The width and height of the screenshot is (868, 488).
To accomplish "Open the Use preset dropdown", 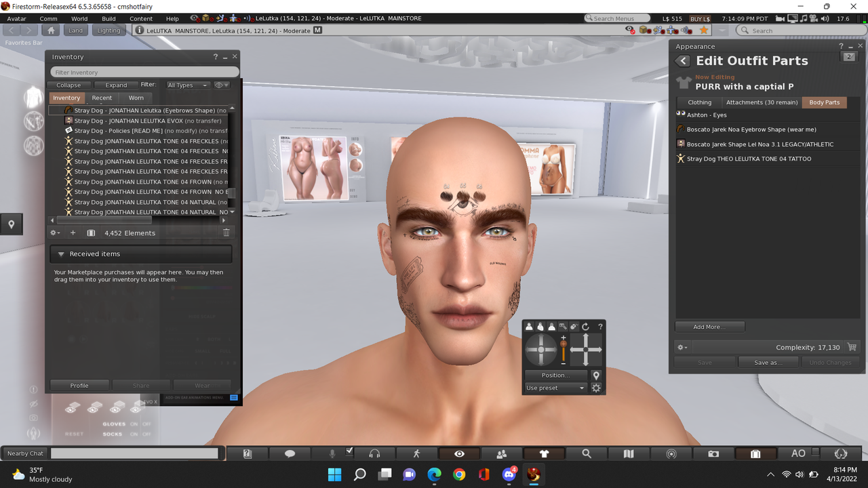I will 555,387.
